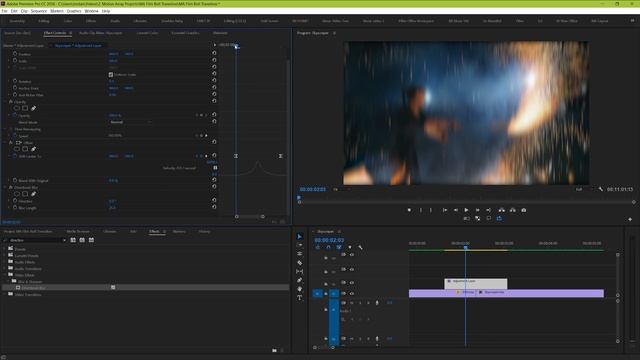Viewport: 640px width, 360px height.
Task: Open Program monitor wrench settings
Action: 600,189
